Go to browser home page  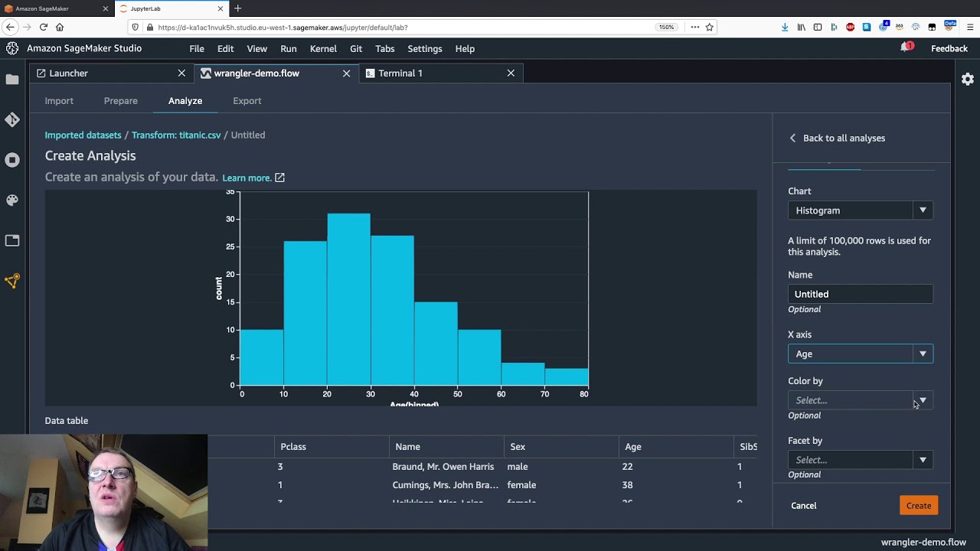click(60, 27)
